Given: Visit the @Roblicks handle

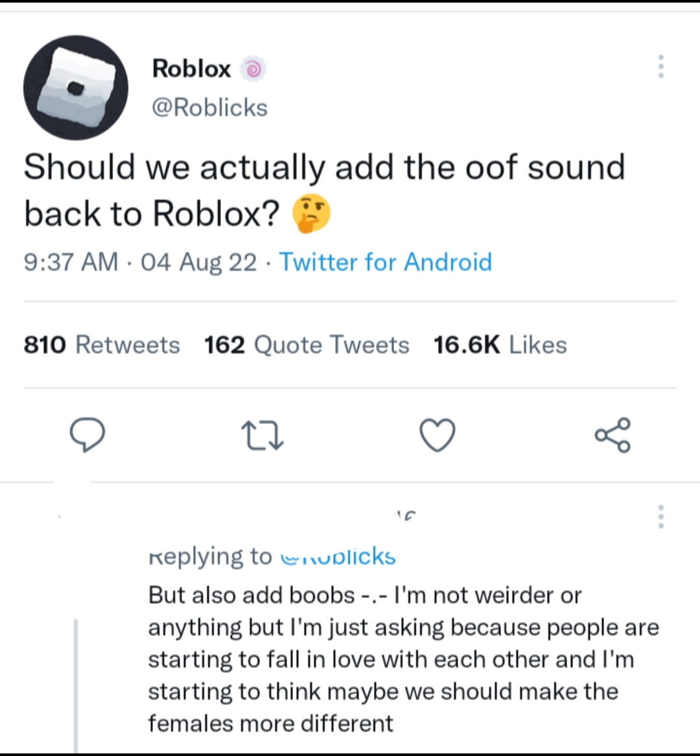Looking at the screenshot, I should 209,108.
